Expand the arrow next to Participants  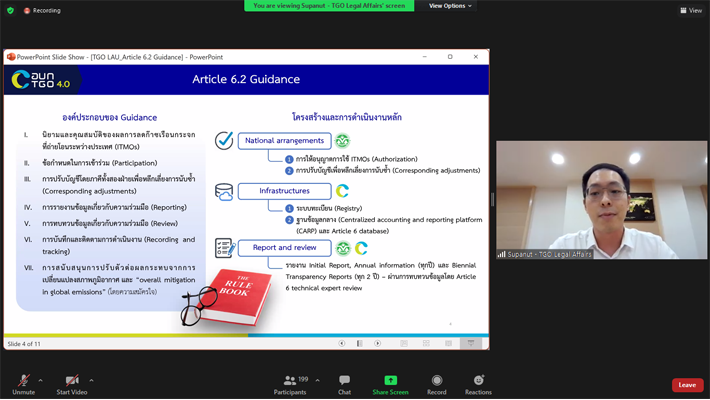pos(317,380)
